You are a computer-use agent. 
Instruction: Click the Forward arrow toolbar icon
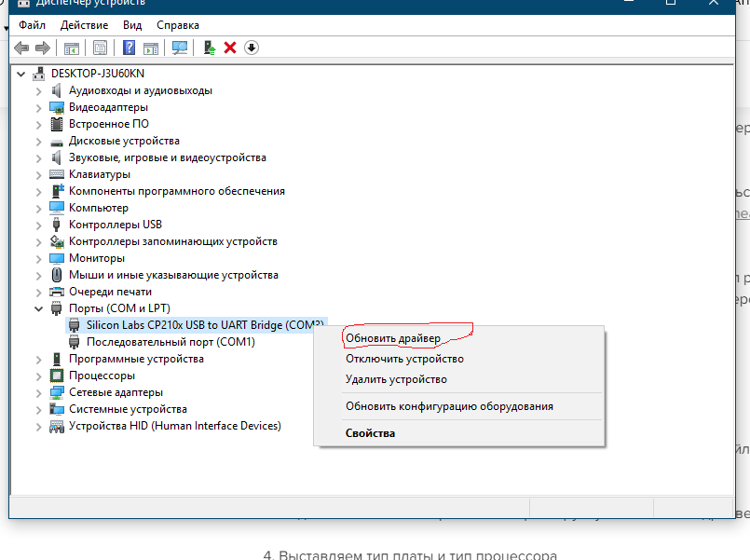(x=43, y=48)
